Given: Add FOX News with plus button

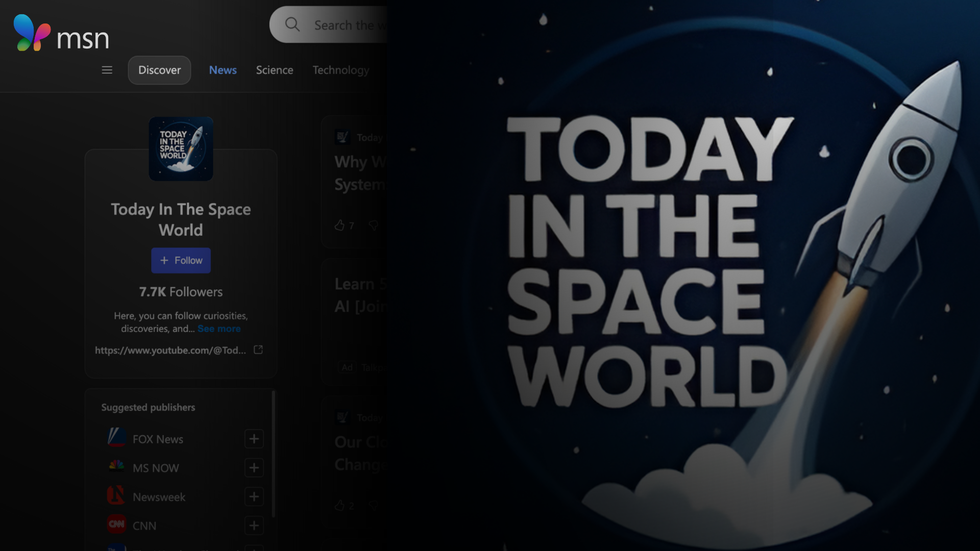Looking at the screenshot, I should [254, 439].
